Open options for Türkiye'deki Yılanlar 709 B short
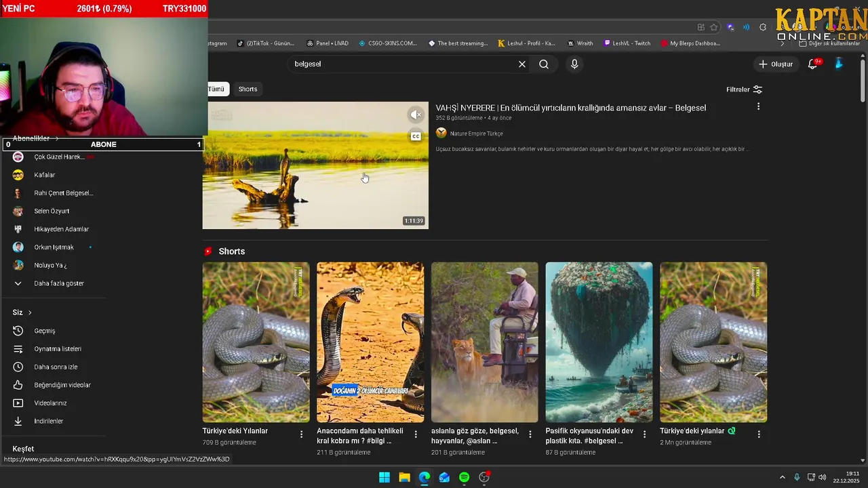Image resolution: width=868 pixels, height=488 pixels. pos(301,434)
